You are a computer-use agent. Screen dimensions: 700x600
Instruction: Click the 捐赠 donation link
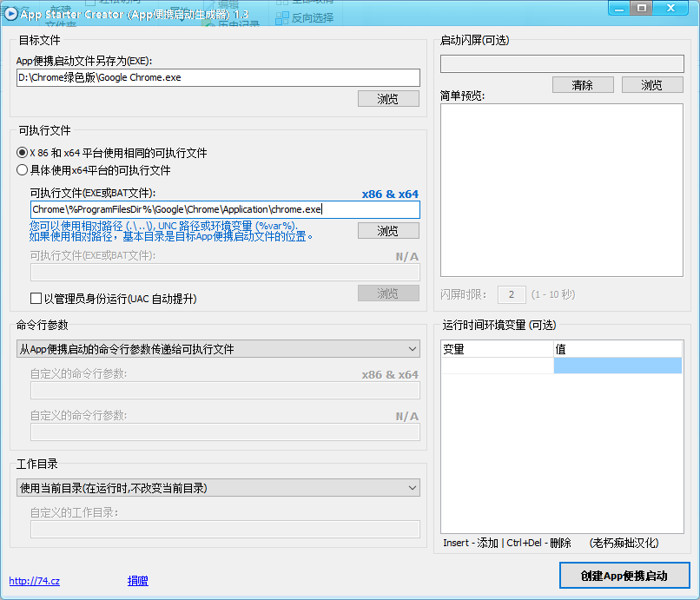(x=137, y=581)
